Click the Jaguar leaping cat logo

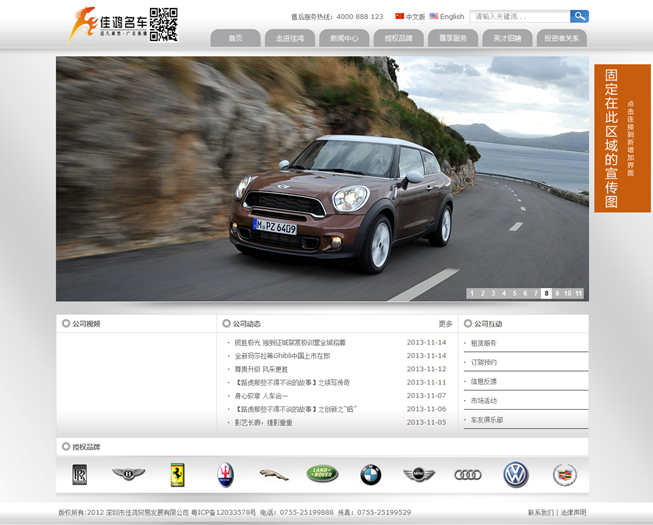(x=274, y=474)
